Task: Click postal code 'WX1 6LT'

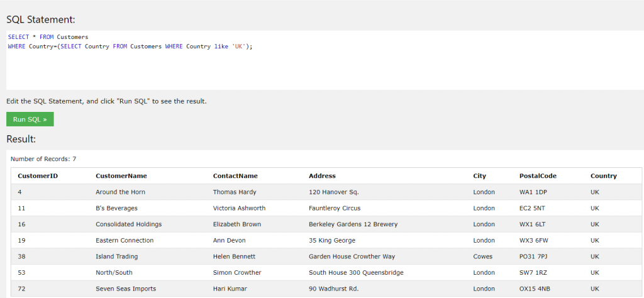Action: [532, 224]
